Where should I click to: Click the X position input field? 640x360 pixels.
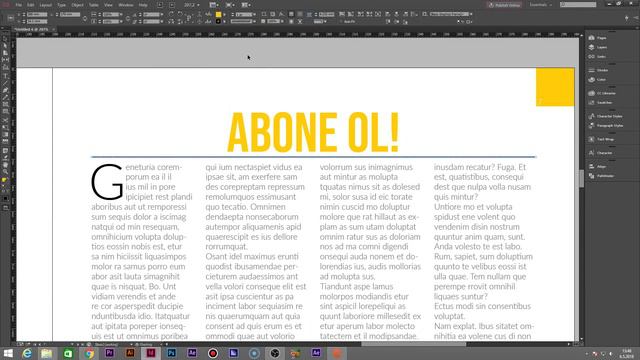(37, 14)
